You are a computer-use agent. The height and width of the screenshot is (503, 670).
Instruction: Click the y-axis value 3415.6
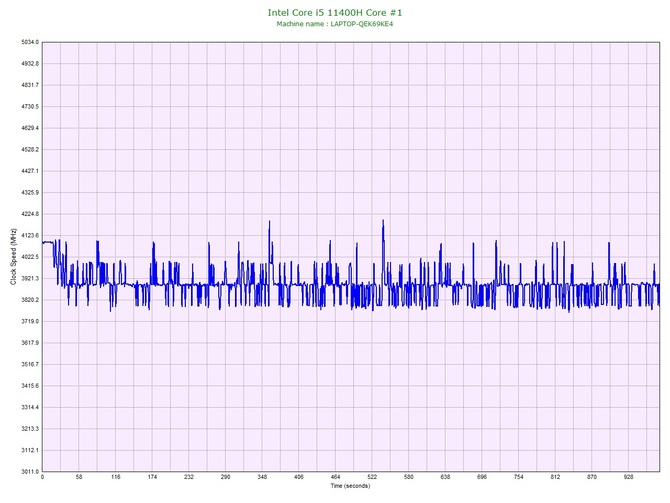pos(30,386)
